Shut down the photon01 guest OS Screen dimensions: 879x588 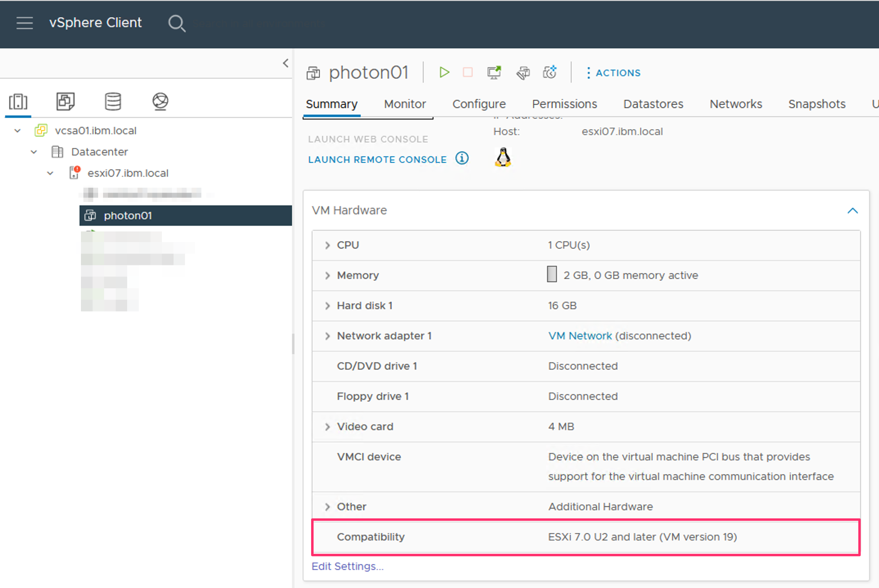pos(468,72)
